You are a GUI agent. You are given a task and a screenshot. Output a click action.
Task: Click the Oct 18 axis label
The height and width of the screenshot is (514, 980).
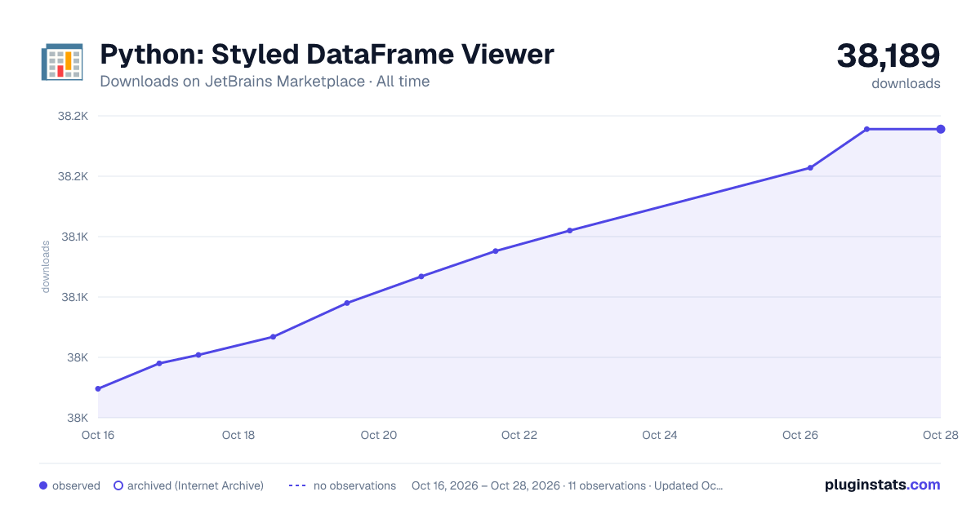click(x=238, y=435)
